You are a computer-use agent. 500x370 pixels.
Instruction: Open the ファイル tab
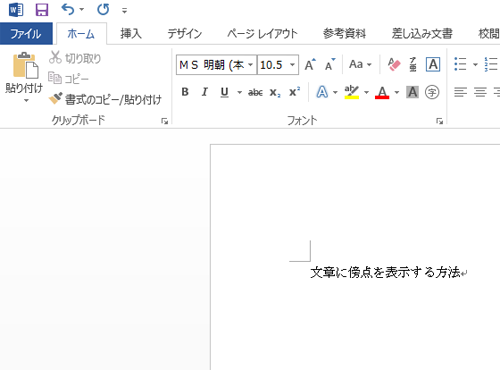(26, 33)
